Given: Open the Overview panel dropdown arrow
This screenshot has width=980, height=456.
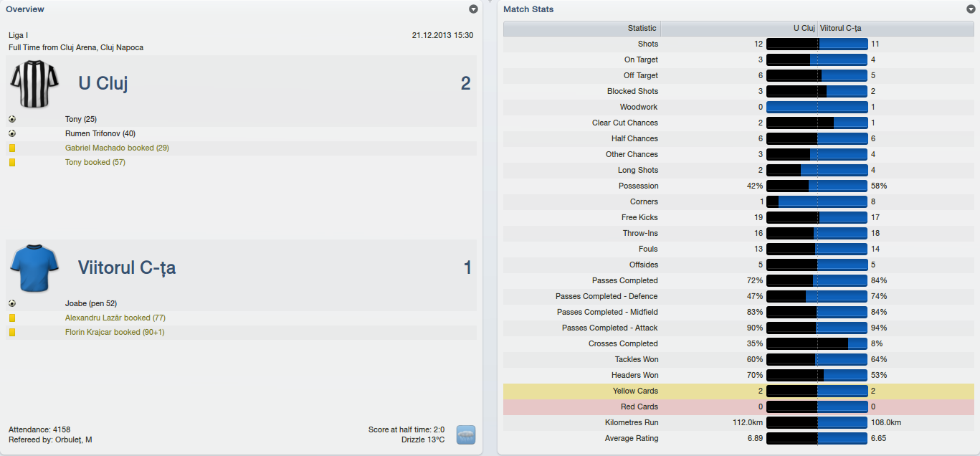Looking at the screenshot, I should [473, 9].
